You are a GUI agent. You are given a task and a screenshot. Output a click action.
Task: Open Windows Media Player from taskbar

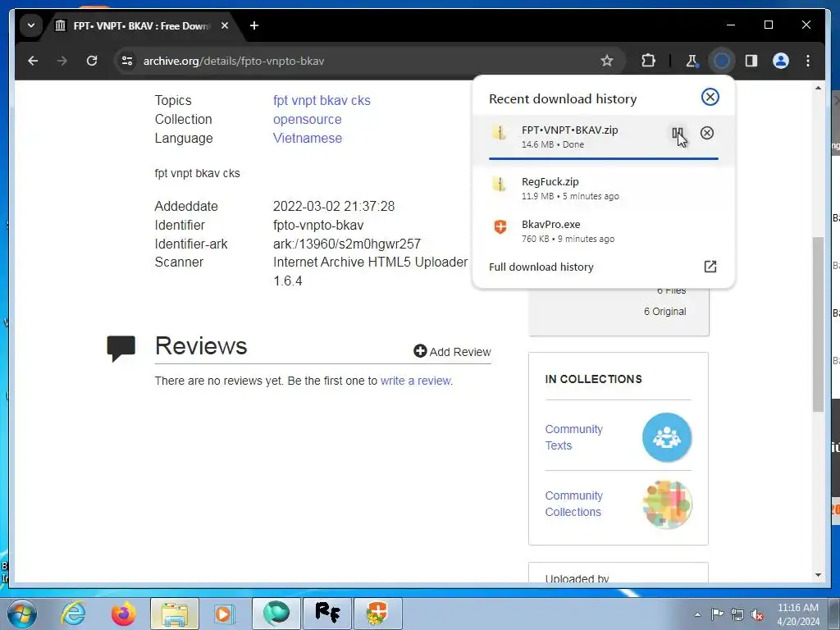[x=223, y=614]
